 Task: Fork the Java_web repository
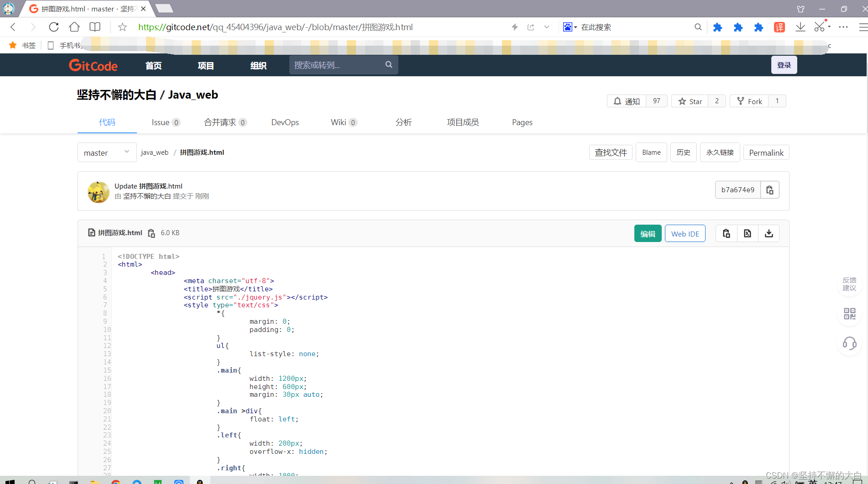[749, 101]
